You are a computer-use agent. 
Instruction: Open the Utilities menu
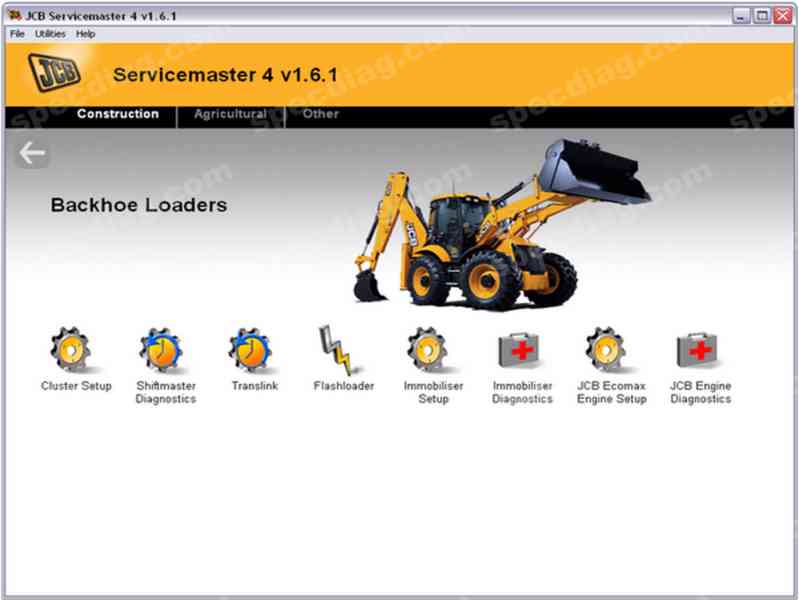[50, 34]
